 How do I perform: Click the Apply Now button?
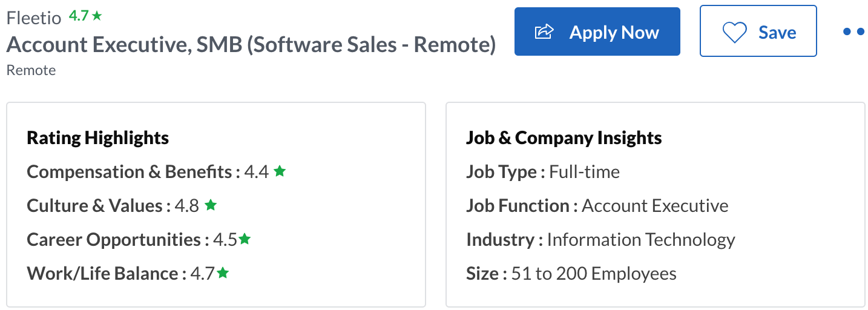(597, 31)
